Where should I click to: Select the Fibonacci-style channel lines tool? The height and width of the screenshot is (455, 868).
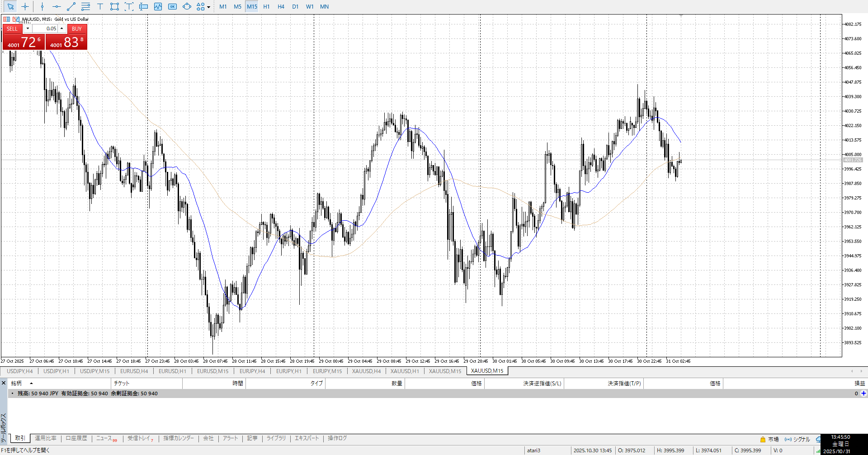pyautogui.click(x=85, y=6)
